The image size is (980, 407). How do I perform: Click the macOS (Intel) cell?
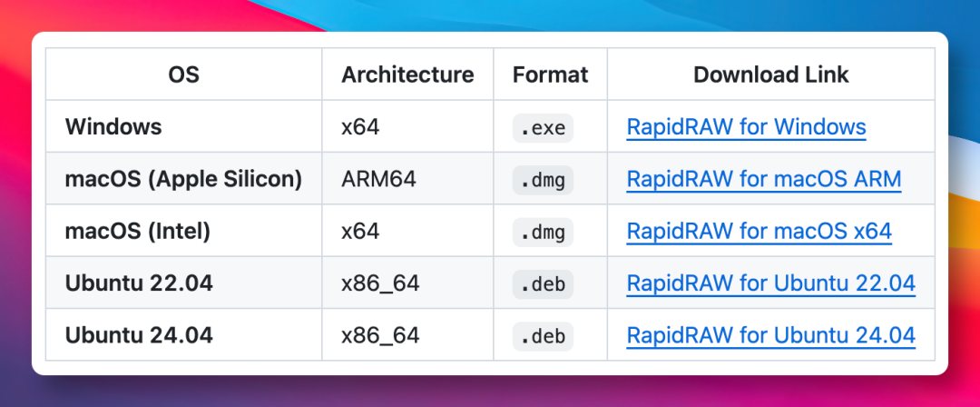tap(137, 232)
